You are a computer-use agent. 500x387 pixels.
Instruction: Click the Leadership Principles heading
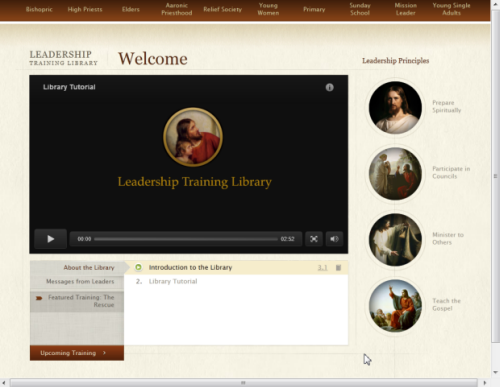click(x=395, y=61)
